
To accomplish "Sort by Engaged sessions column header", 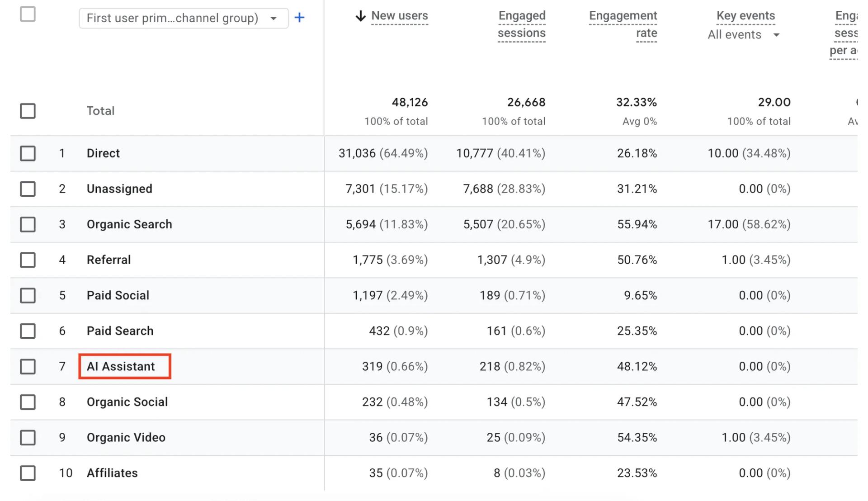I will tap(522, 24).
